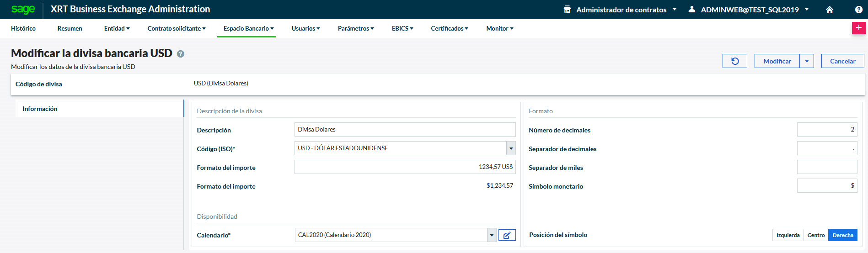Click help icon beside page title
This screenshot has height=253, width=868.
coord(181,54)
